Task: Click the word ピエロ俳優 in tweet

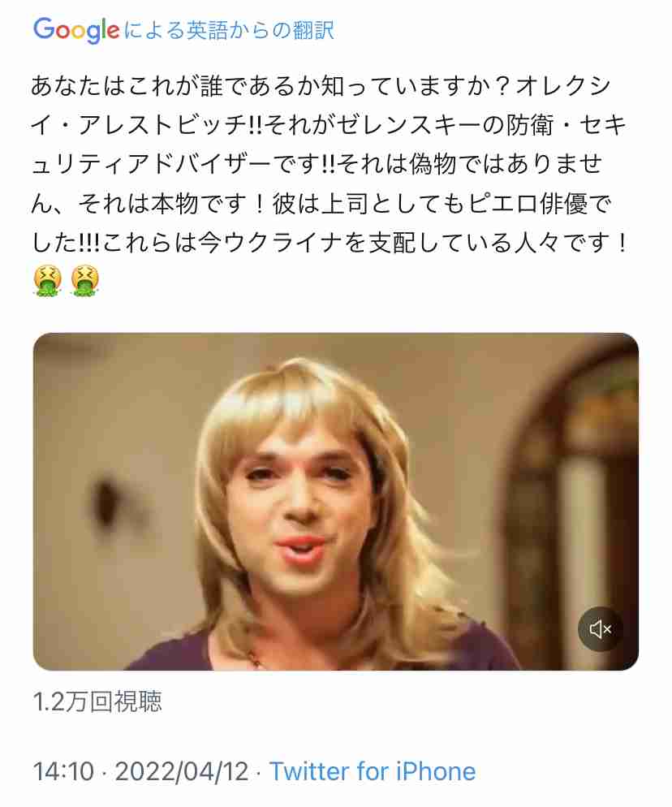Action: (x=528, y=205)
